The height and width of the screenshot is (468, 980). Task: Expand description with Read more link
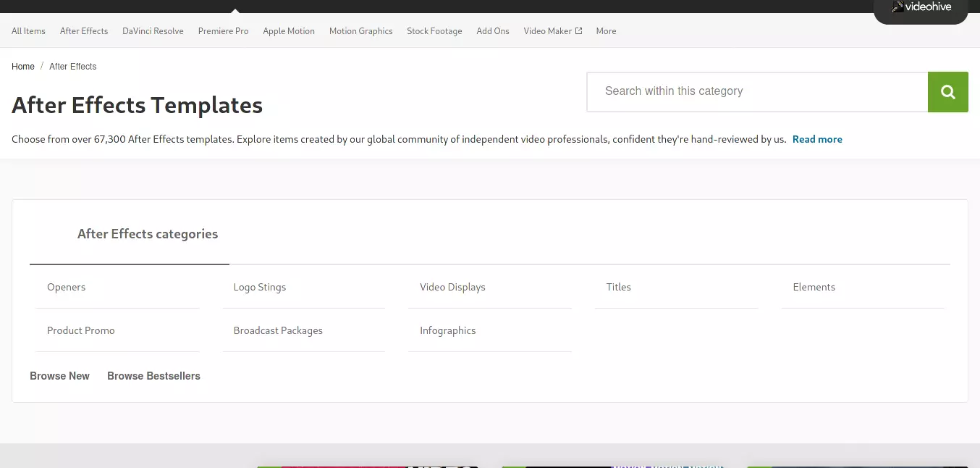(817, 139)
